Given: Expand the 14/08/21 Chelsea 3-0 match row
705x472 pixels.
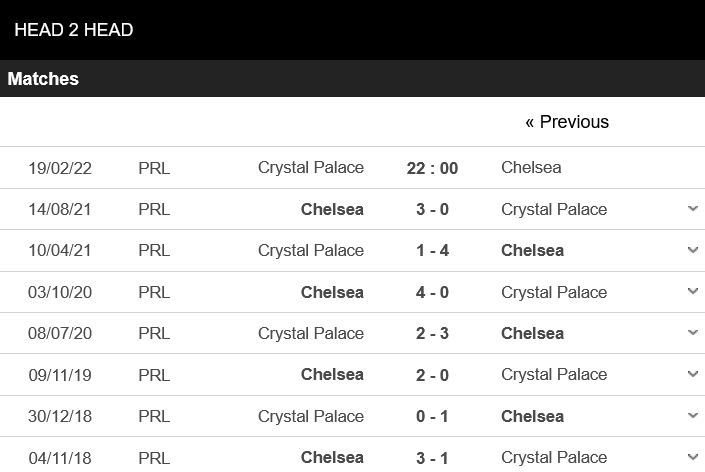Looking at the screenshot, I should coord(692,209).
